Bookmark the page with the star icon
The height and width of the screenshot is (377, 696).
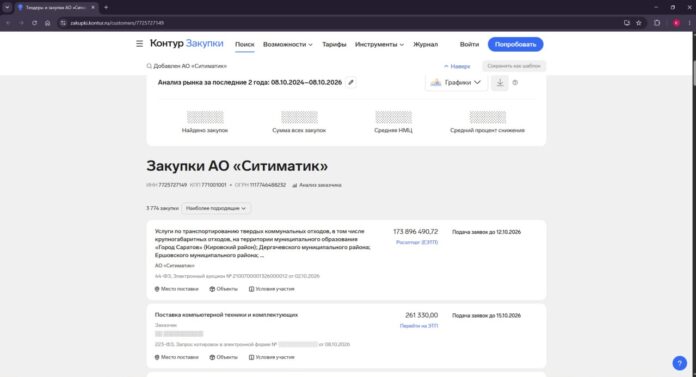[x=639, y=23]
